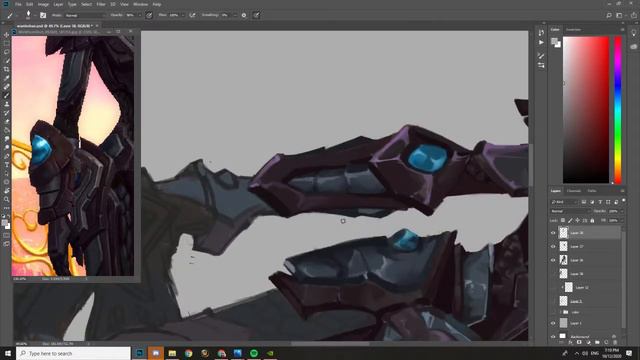The image size is (640, 360).
Task: Delete layer with the trash icon
Action: tap(615, 342)
